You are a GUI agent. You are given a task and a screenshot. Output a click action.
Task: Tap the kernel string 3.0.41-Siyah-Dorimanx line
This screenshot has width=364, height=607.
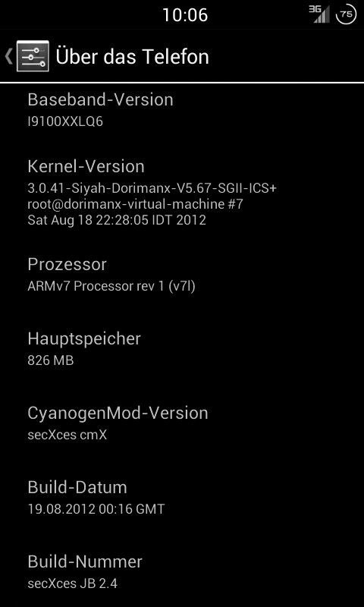152,188
